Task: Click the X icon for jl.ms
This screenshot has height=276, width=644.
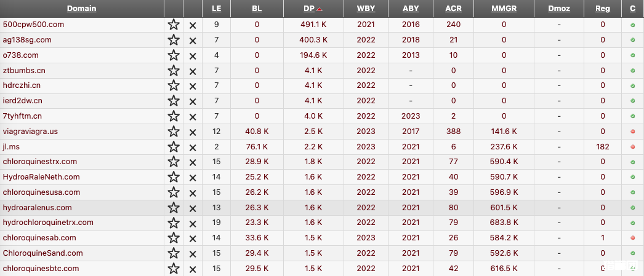Action: [193, 148]
